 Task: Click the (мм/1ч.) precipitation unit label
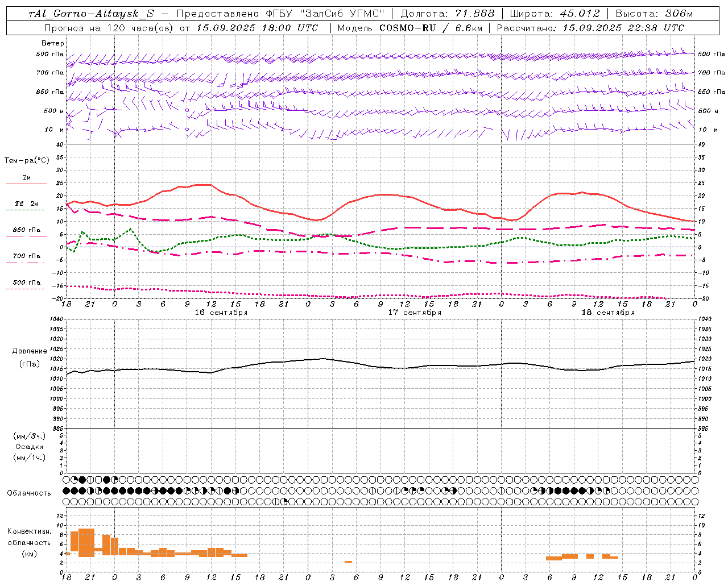(30, 458)
